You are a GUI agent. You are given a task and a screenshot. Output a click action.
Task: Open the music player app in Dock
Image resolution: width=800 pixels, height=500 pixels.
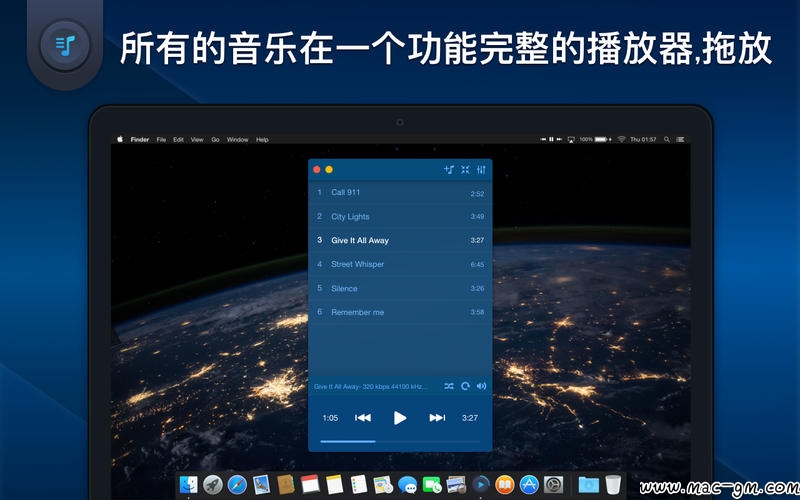(480, 484)
